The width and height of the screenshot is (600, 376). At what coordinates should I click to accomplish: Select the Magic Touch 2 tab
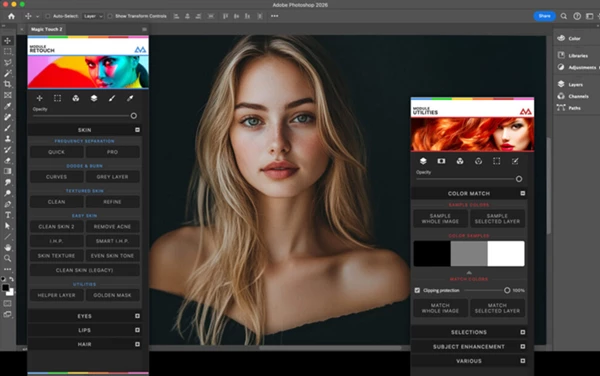(46, 29)
